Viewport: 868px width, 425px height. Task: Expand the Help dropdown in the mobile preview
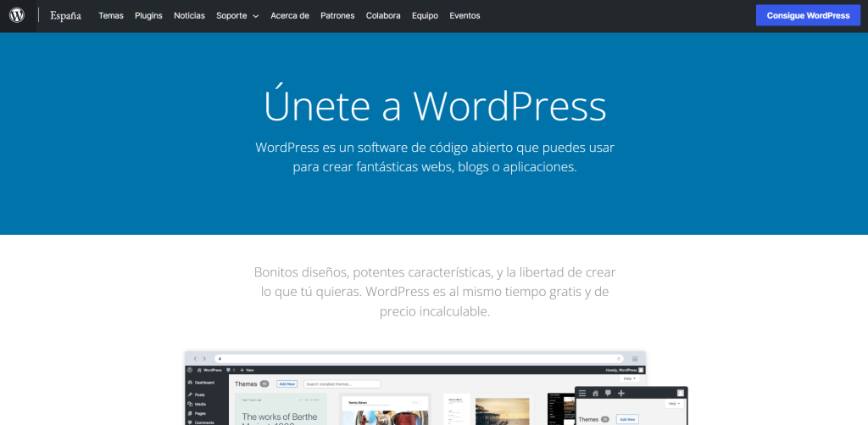click(x=674, y=404)
